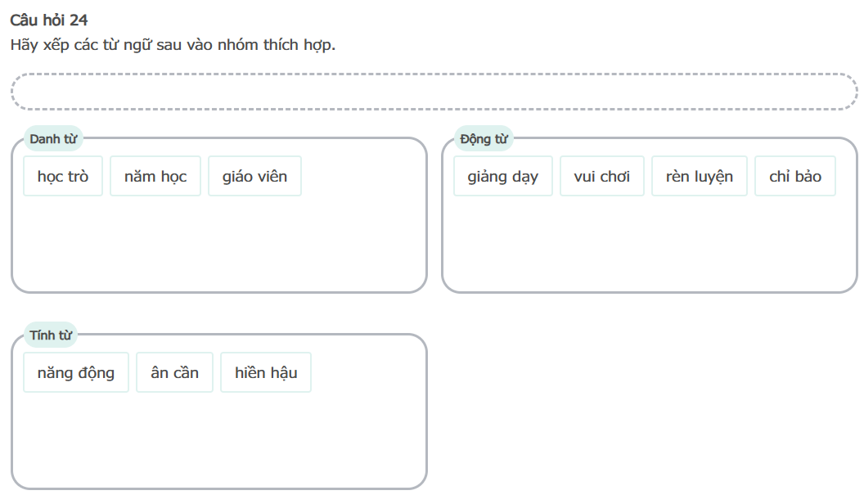Click the chỉ bảo word chip
The image size is (864, 504).
pos(795,176)
